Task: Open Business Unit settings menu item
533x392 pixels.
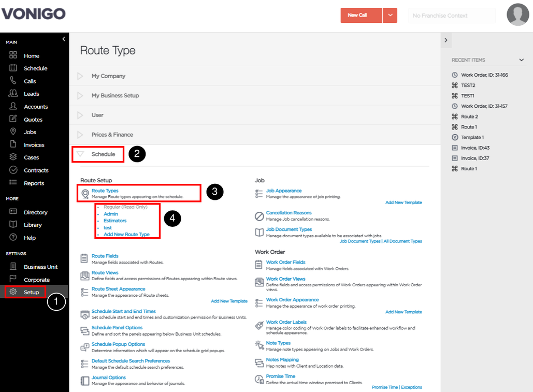Action: pos(41,267)
